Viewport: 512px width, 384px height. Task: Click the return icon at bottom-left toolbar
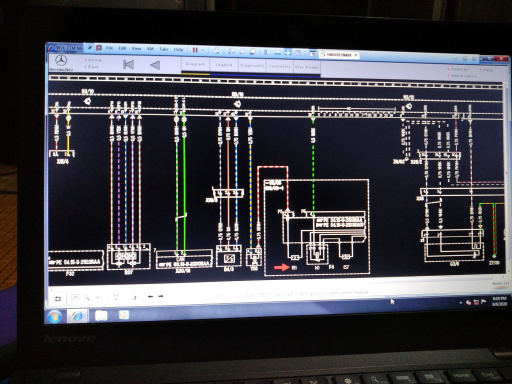pyautogui.click(x=58, y=299)
